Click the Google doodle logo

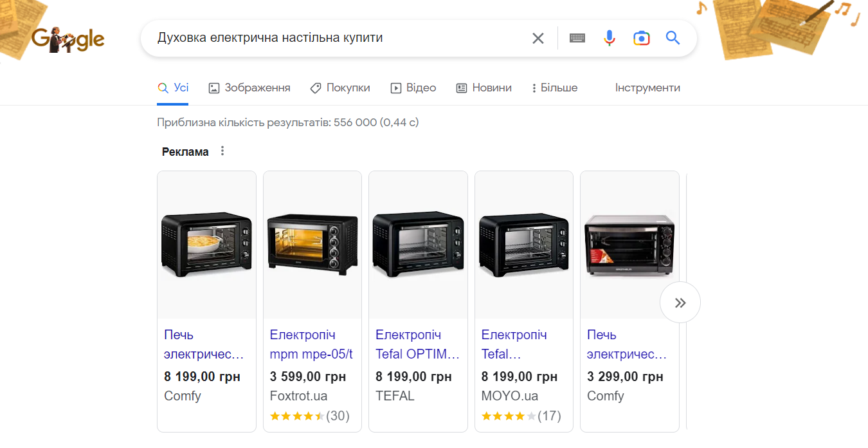68,39
